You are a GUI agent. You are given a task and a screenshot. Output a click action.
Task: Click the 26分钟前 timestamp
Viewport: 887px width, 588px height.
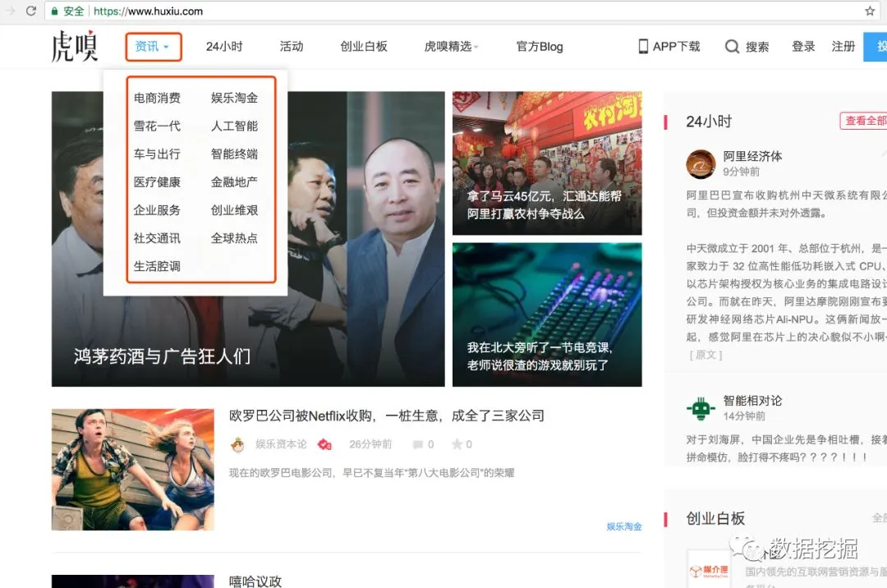(x=370, y=444)
